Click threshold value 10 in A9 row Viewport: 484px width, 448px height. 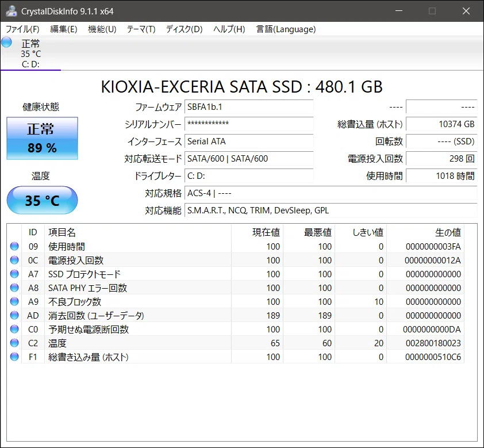(379, 302)
